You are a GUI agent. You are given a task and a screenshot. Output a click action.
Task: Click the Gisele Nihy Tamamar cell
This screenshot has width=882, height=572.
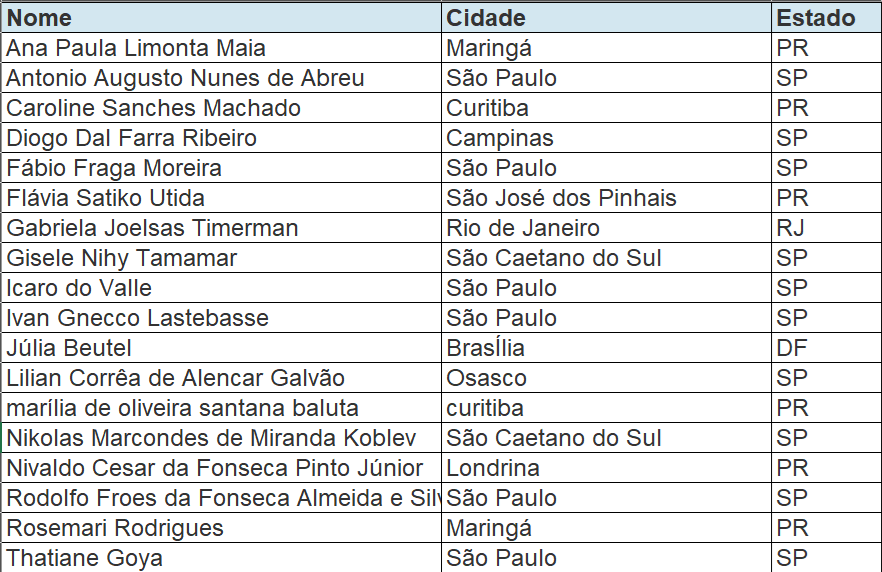122,258
